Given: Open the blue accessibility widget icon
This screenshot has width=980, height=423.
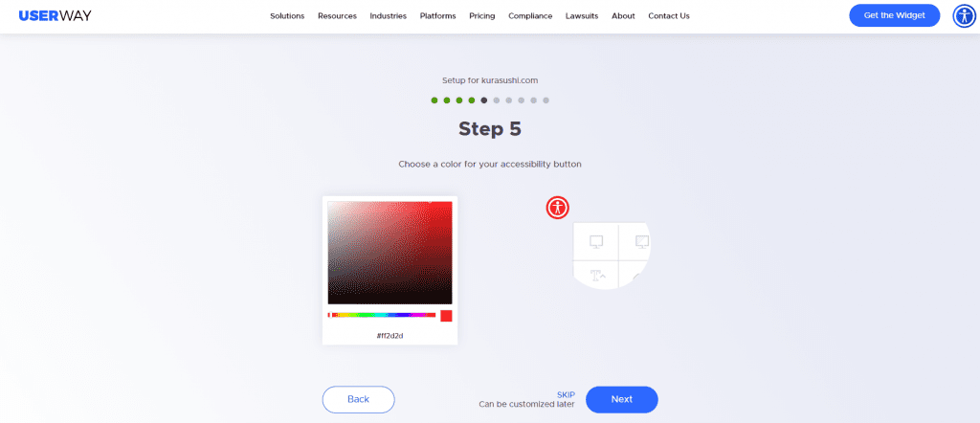Looking at the screenshot, I should point(965,15).
